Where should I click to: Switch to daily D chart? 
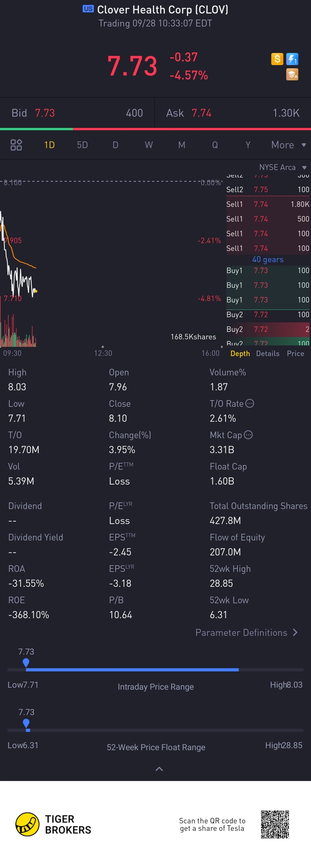click(x=115, y=145)
